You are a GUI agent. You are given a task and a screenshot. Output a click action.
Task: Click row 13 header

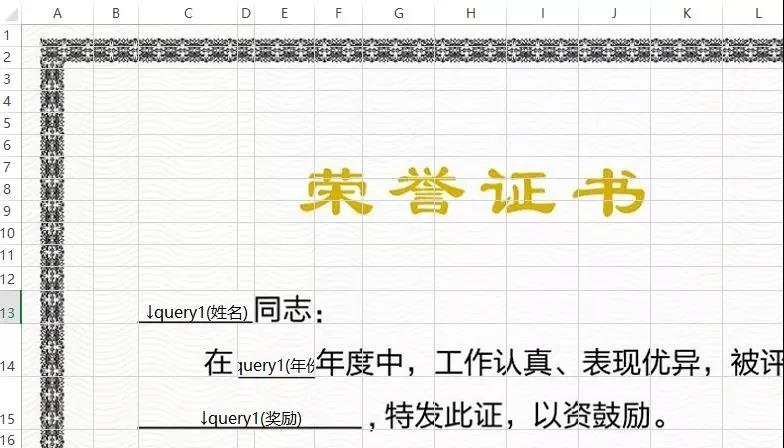pyautogui.click(x=10, y=312)
